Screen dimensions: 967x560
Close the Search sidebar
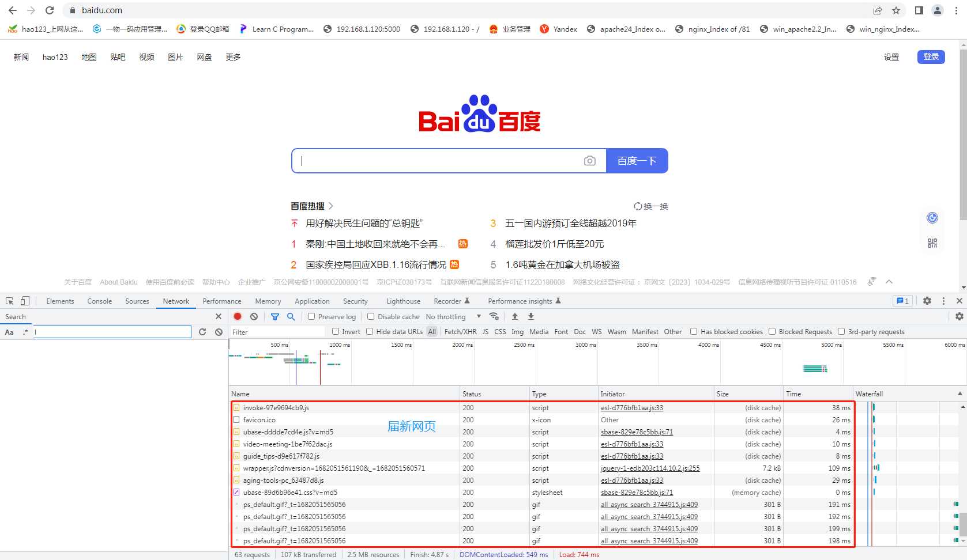point(219,316)
